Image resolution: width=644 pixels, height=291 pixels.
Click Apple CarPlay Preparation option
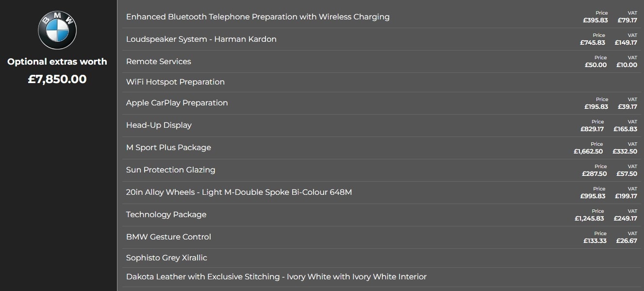(x=177, y=103)
